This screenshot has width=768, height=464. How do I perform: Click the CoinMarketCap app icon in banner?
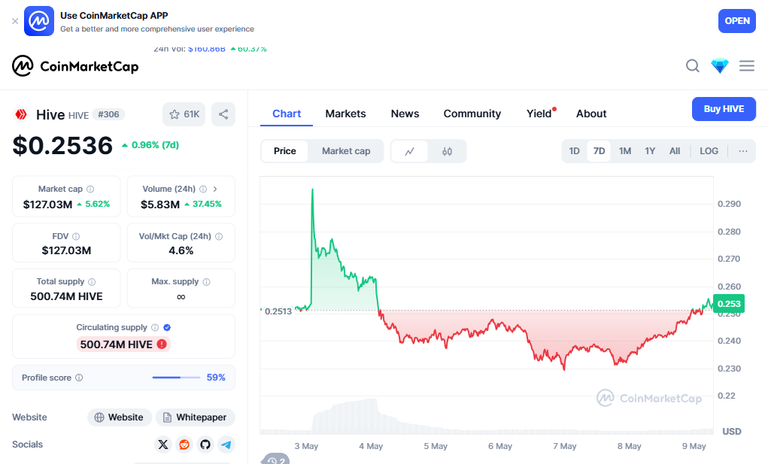[39, 21]
